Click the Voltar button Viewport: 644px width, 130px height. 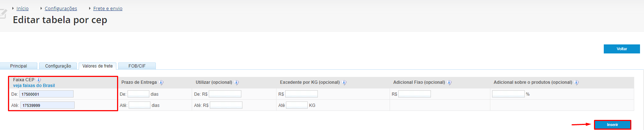coord(622,49)
